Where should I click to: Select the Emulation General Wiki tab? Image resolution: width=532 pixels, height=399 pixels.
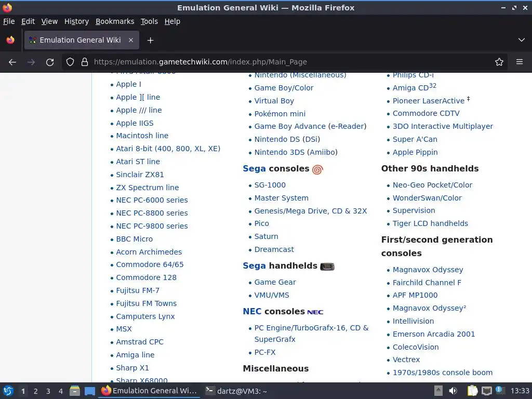pos(82,40)
